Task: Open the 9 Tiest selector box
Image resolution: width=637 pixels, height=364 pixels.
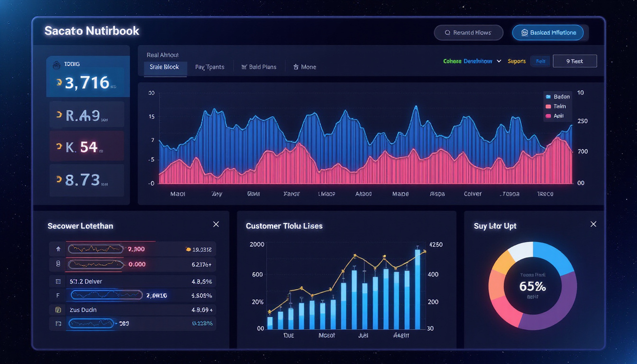Action: [x=574, y=61]
